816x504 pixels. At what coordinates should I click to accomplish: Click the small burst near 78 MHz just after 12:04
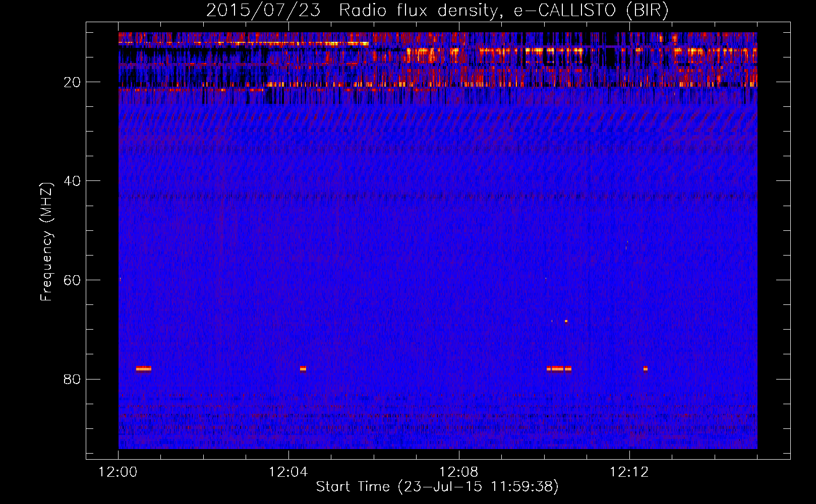(x=303, y=368)
